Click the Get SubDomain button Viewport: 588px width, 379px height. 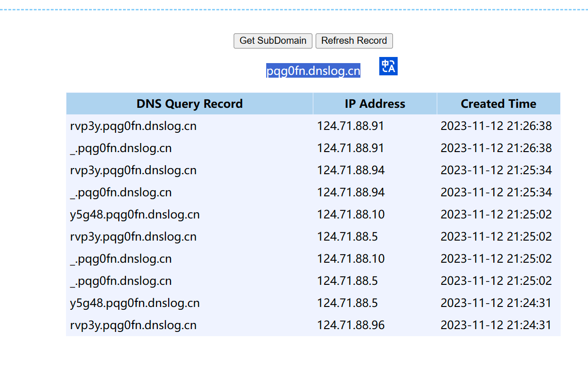coord(273,41)
